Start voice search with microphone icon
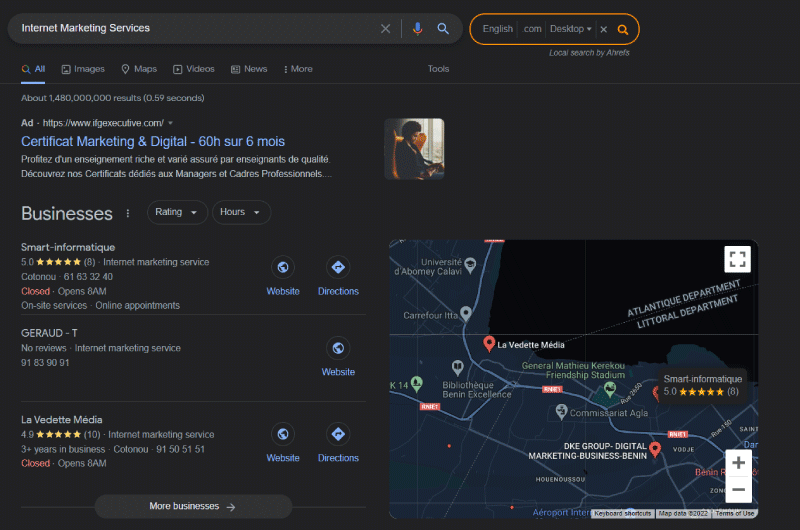This screenshot has width=800, height=530. point(417,29)
